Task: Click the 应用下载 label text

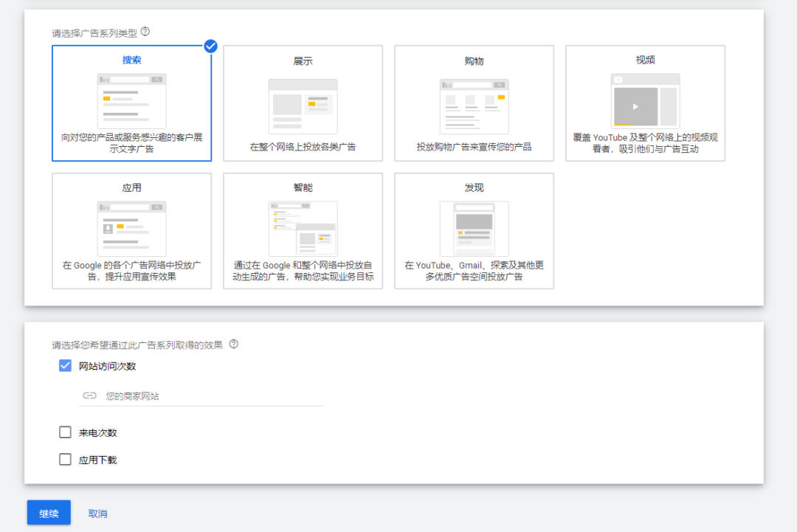Action: (x=97, y=460)
